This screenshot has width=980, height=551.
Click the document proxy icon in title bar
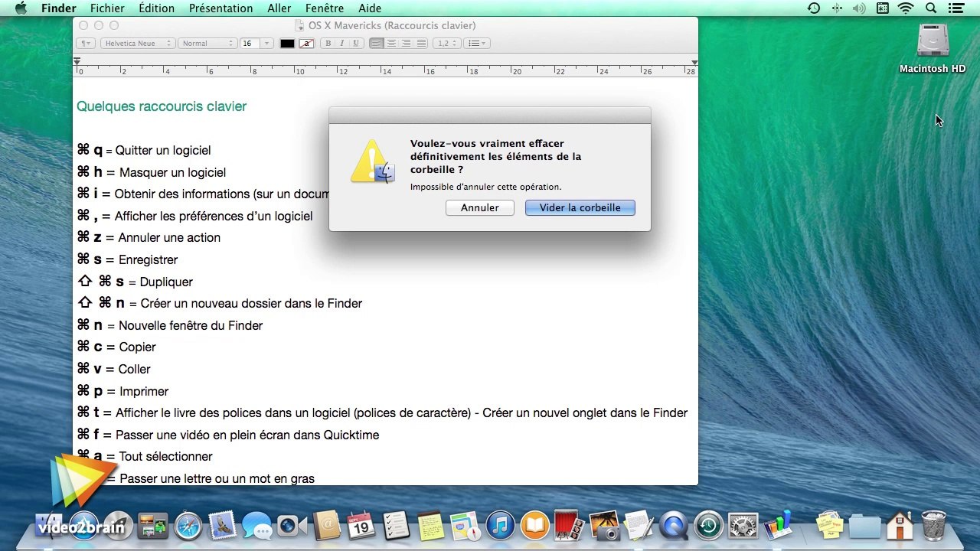[299, 26]
